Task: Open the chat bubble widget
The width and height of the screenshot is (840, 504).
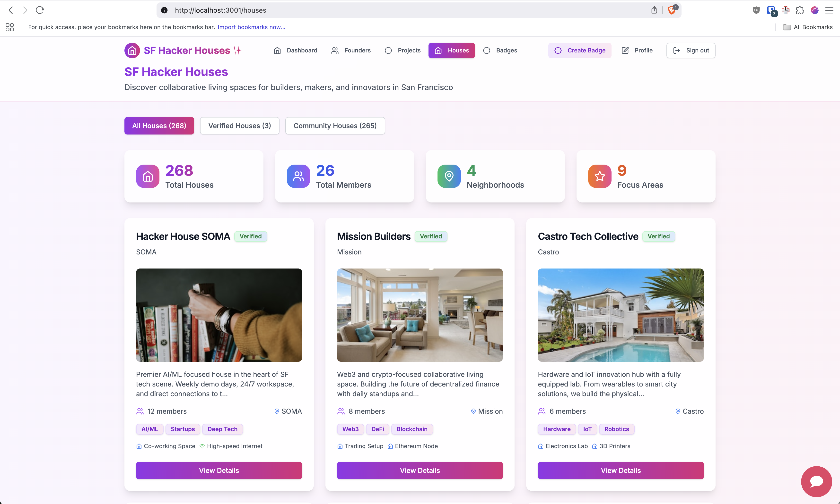Action: coord(816,481)
